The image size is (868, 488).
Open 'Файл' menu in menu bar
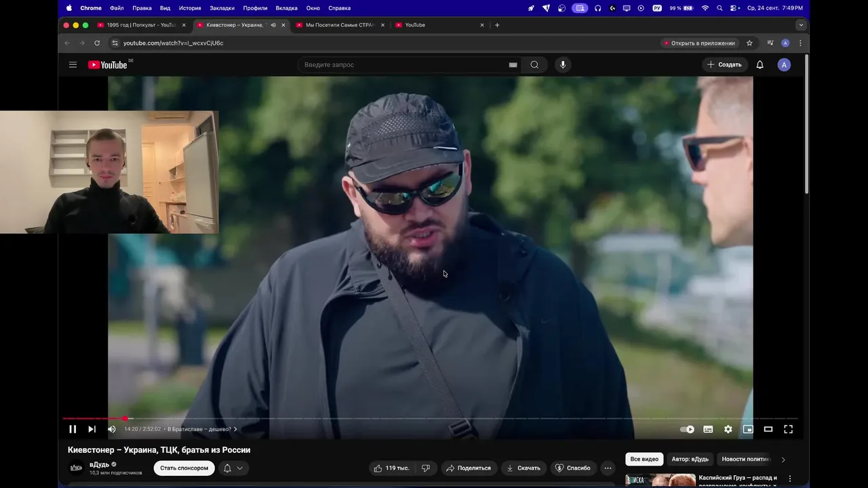[x=117, y=8]
